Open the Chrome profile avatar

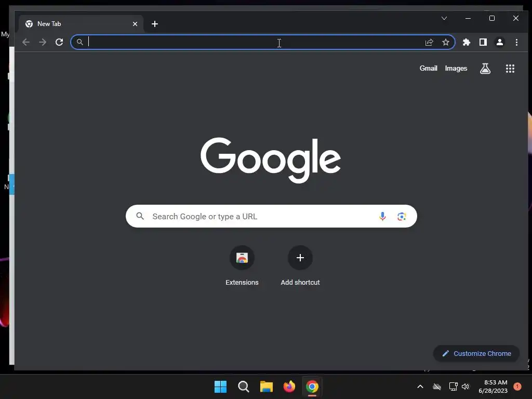[x=500, y=42]
